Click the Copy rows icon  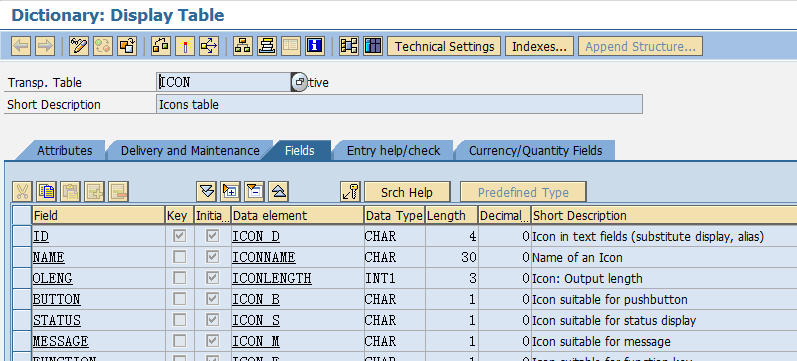[46, 192]
